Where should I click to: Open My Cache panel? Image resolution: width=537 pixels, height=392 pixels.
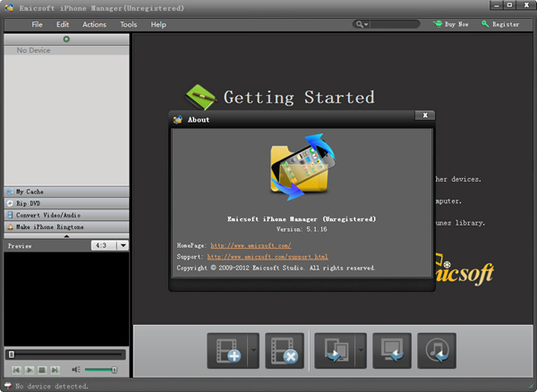coord(66,192)
